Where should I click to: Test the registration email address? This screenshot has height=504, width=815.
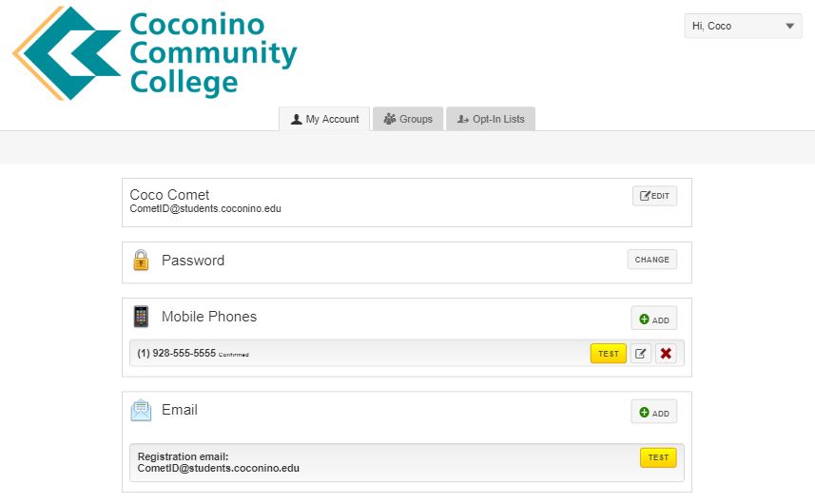(x=658, y=457)
